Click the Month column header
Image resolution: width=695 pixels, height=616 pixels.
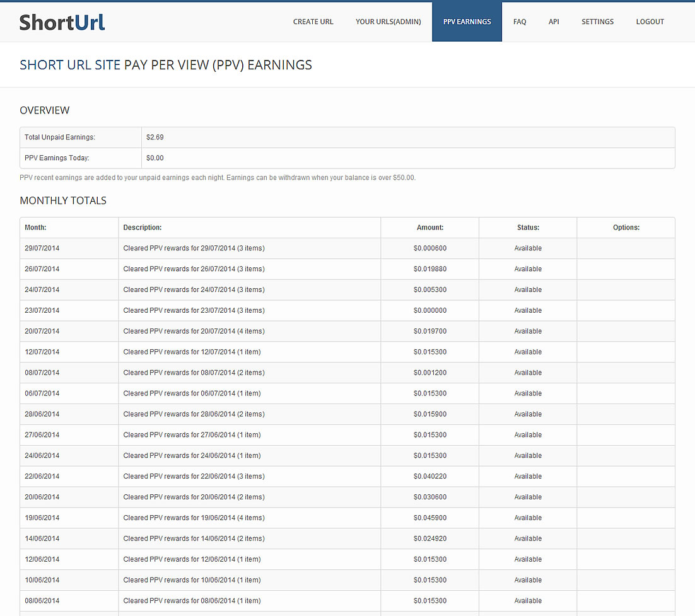click(x=35, y=228)
